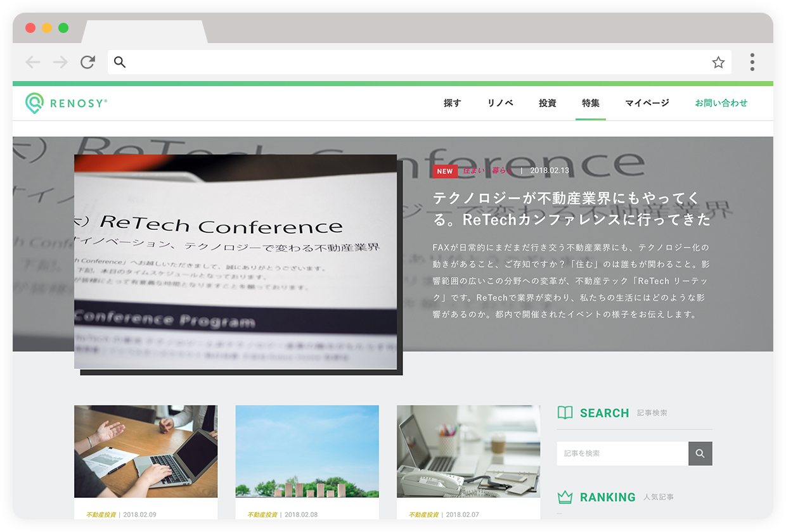Select the 特集 navigation item
This screenshot has width=786, height=532.
coord(591,103)
